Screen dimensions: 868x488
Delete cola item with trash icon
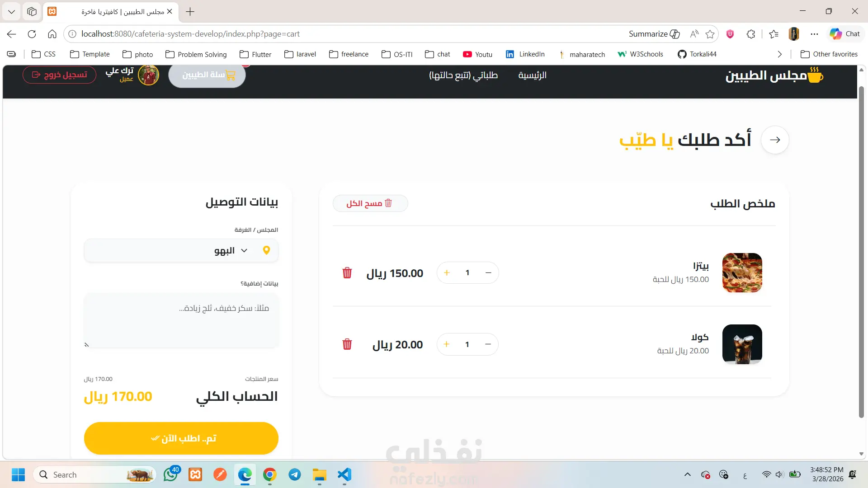pos(347,344)
